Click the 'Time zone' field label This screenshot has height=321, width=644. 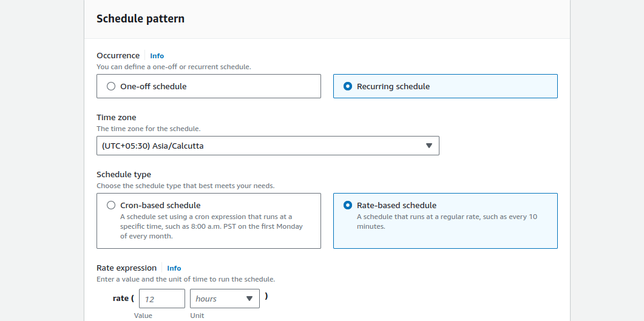[x=116, y=117]
